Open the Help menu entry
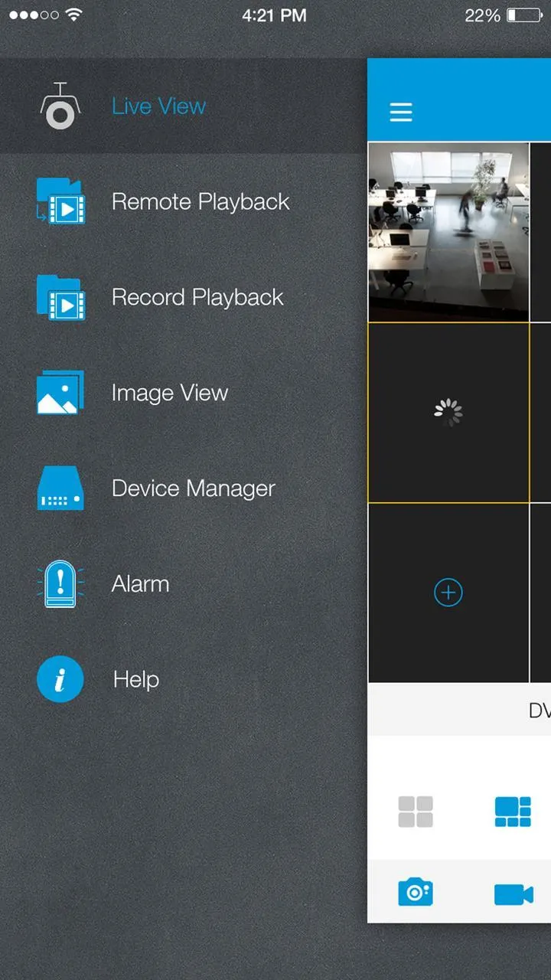Image resolution: width=551 pixels, height=980 pixels. [136, 679]
